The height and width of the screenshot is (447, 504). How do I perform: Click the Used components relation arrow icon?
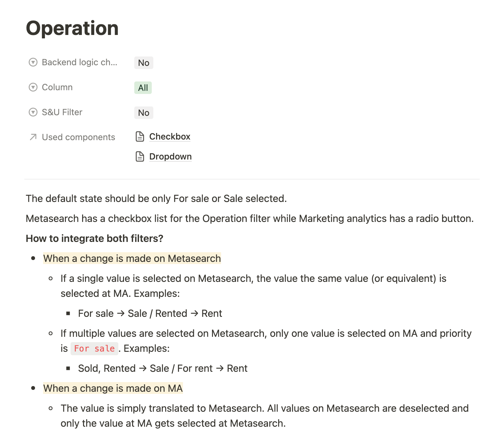(x=33, y=137)
